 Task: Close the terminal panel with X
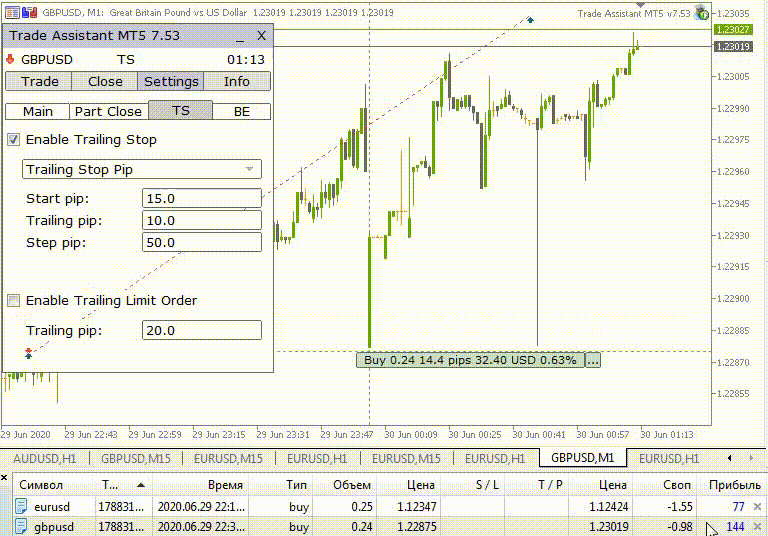(x=4, y=477)
